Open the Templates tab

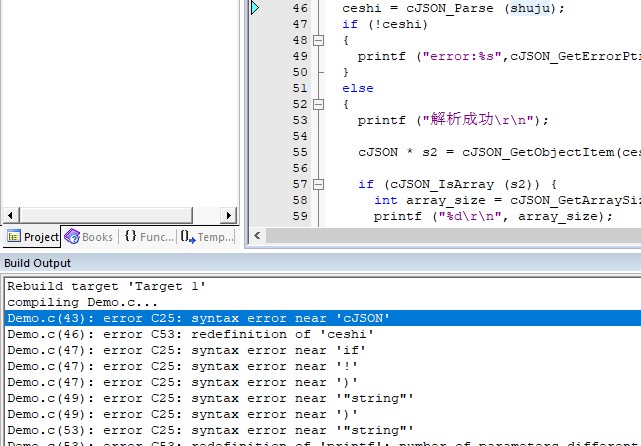click(x=208, y=237)
